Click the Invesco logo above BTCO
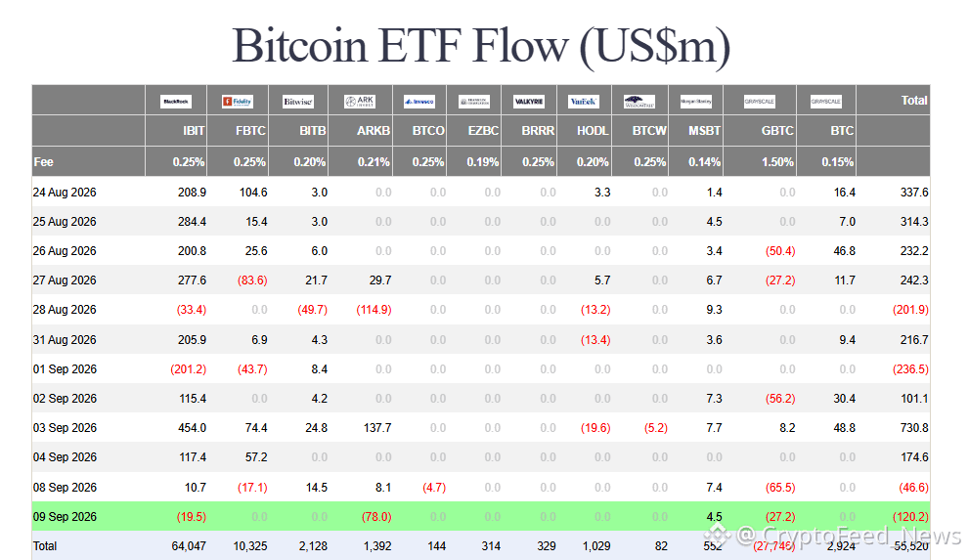Screen dimensions: 969x560 point(419,102)
